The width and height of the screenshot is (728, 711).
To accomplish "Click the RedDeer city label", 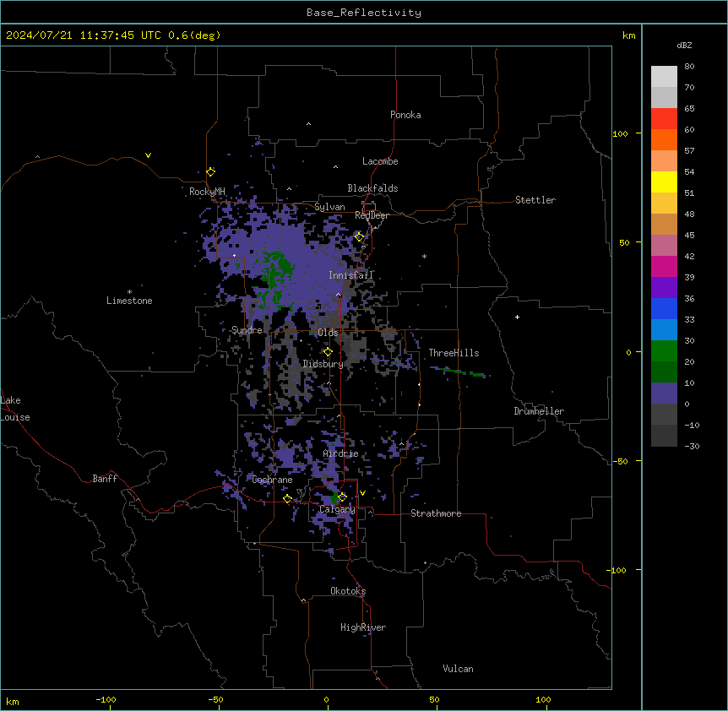I will pos(372,215).
